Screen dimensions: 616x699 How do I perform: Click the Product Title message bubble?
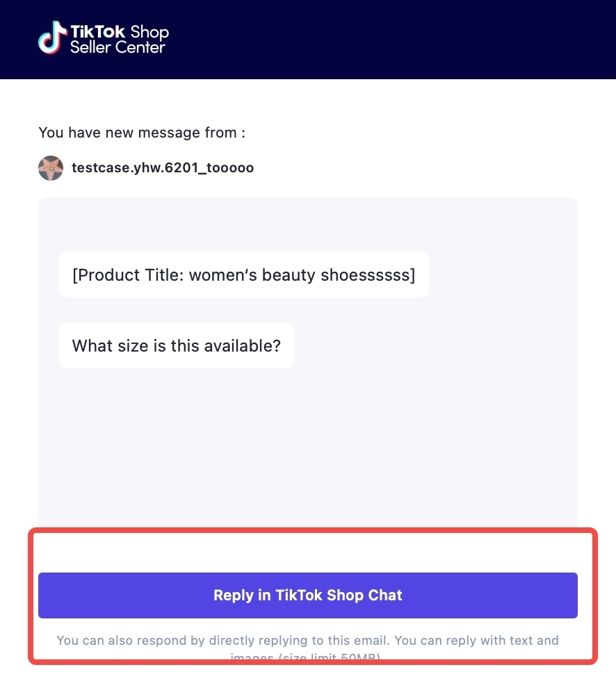pyautogui.click(x=243, y=275)
